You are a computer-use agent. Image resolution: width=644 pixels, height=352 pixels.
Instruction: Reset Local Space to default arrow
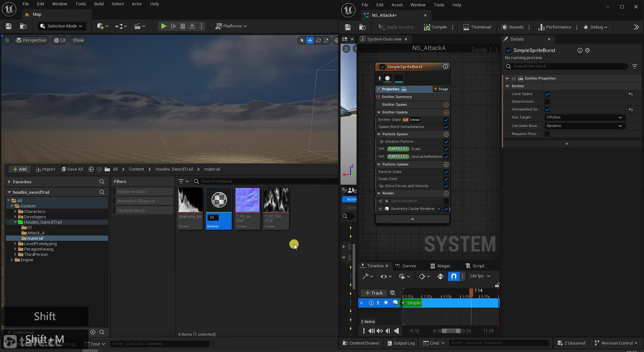pos(631,94)
